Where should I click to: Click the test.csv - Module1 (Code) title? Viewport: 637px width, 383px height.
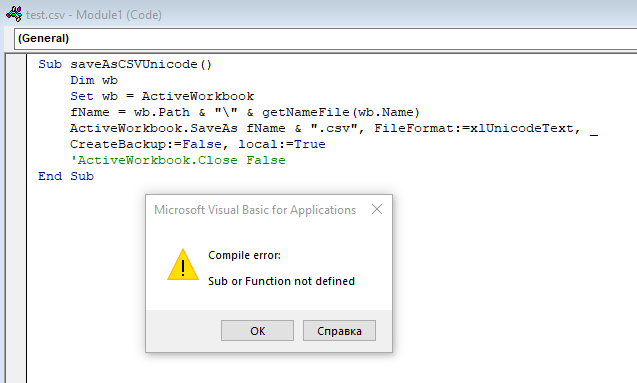[94, 15]
